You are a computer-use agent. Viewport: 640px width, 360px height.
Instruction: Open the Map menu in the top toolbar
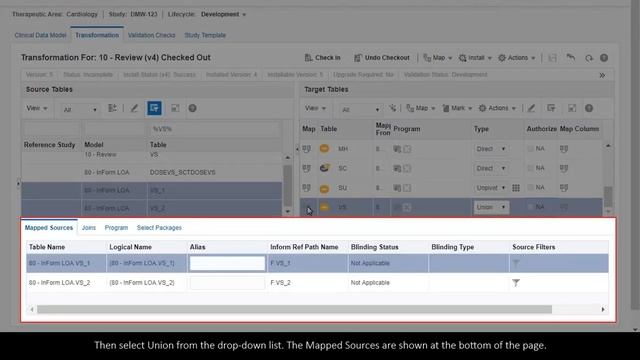click(438, 58)
